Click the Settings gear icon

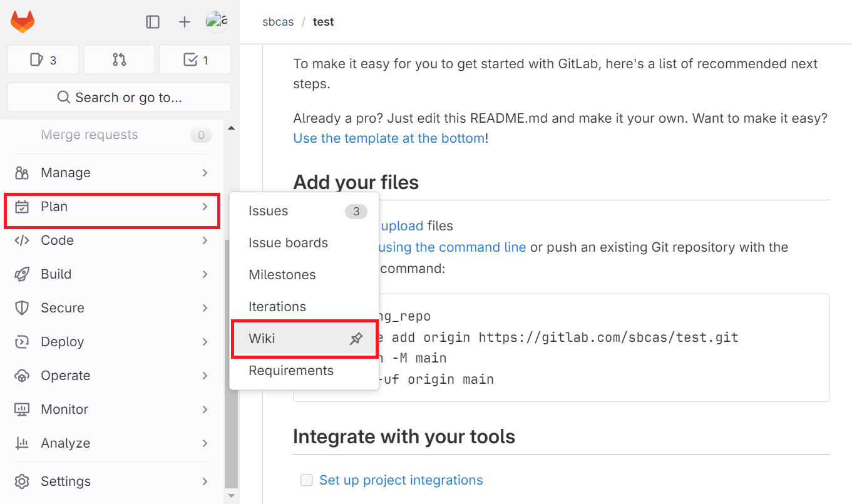22,481
